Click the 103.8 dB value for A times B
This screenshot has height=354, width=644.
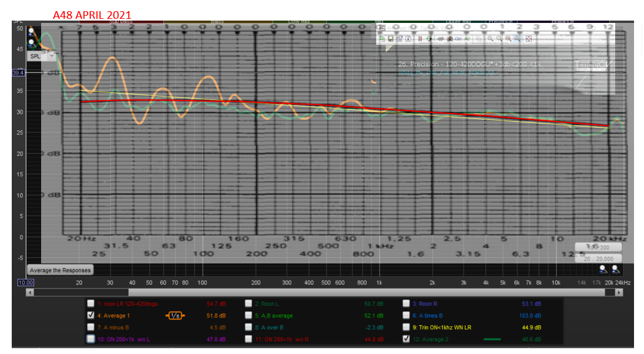(530, 316)
